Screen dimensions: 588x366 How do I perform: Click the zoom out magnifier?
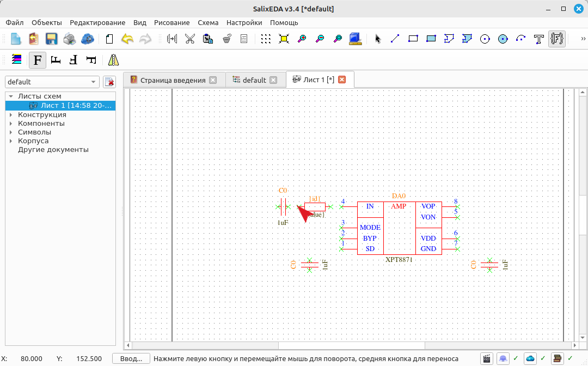click(320, 39)
